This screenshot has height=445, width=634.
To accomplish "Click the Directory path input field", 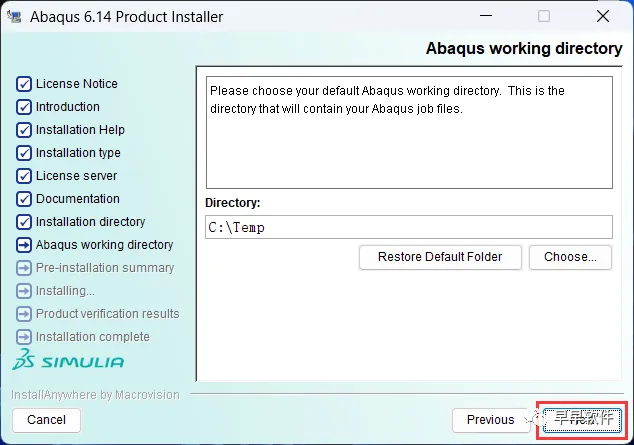I will (x=409, y=227).
